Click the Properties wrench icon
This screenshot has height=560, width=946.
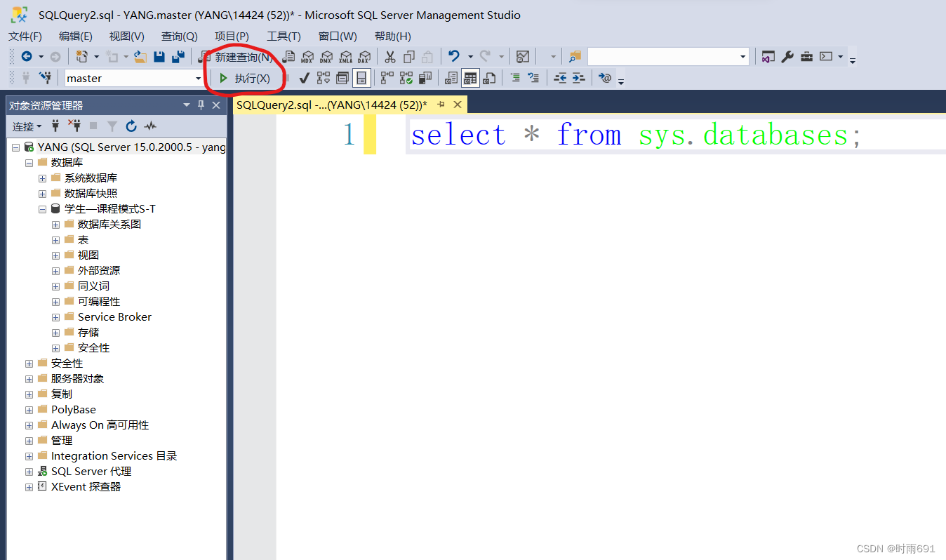pyautogui.click(x=787, y=57)
